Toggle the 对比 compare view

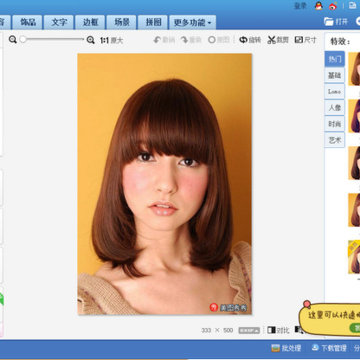click(278, 330)
